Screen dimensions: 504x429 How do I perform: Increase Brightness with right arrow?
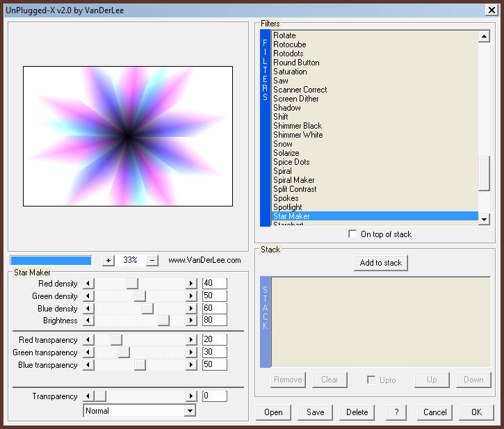click(x=191, y=321)
